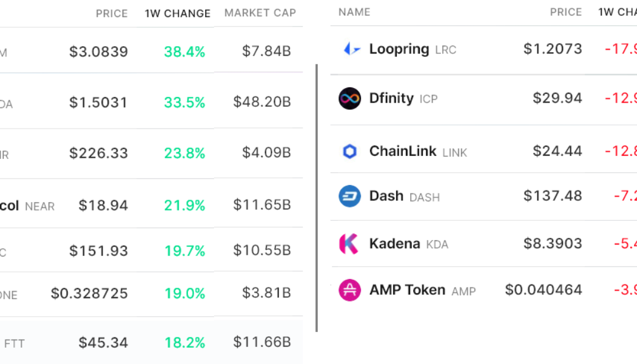Open the Dash DASH name link
The height and width of the screenshot is (364, 637).
click(x=386, y=196)
